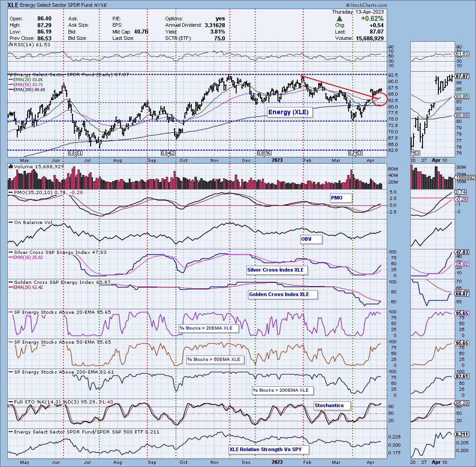476x467 pixels.
Task: Click the 60.87 Golden Cross value tag
Action: click(x=462, y=294)
